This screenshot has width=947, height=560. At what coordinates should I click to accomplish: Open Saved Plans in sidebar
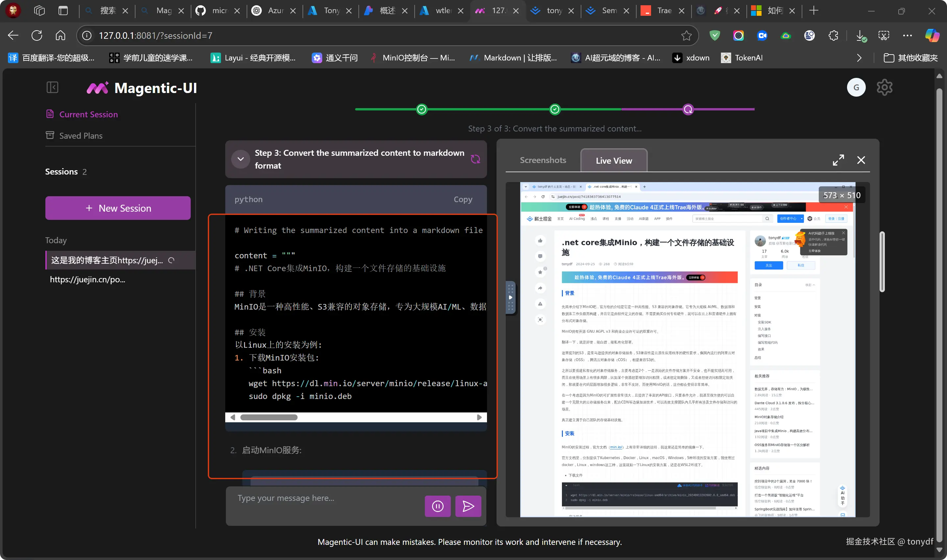(x=80, y=135)
